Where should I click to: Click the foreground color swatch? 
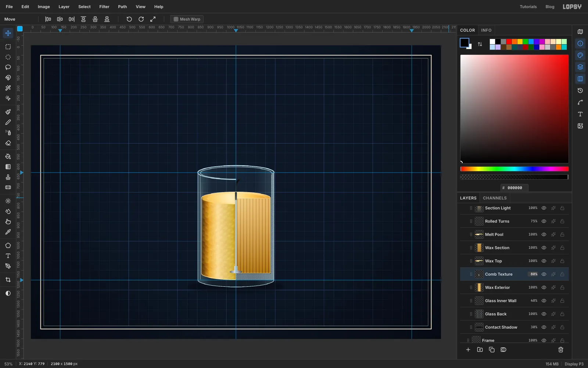point(465,43)
